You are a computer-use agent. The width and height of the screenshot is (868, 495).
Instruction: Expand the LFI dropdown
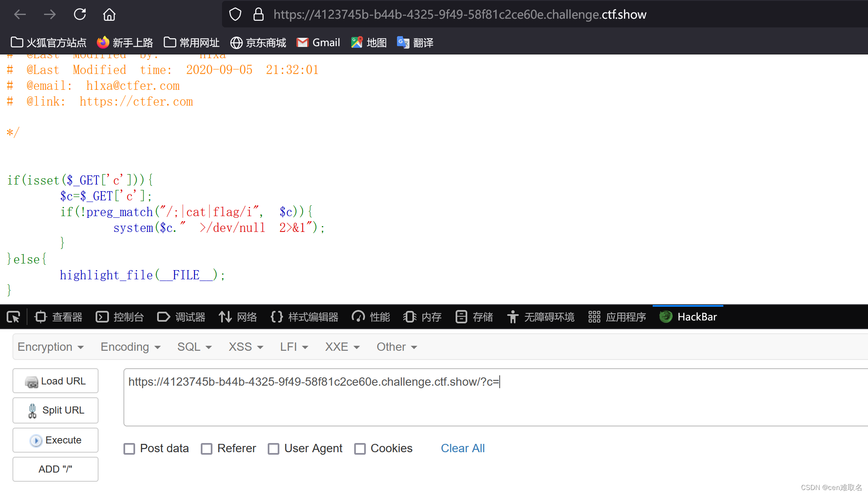pyautogui.click(x=294, y=347)
